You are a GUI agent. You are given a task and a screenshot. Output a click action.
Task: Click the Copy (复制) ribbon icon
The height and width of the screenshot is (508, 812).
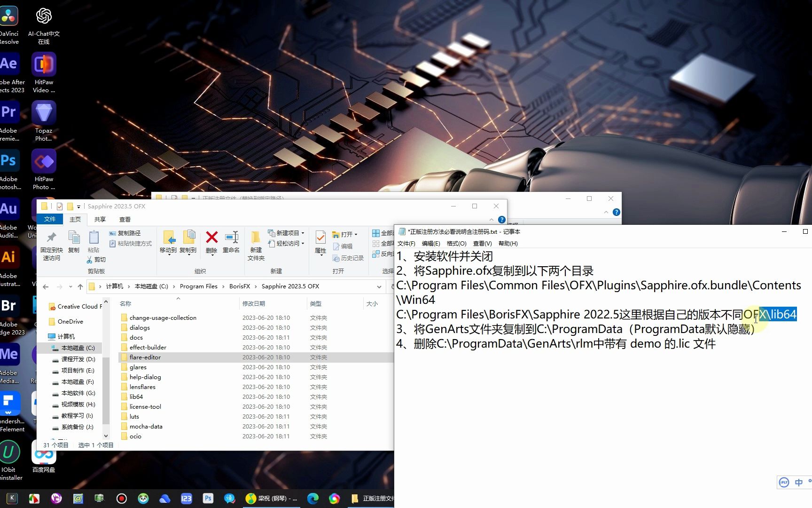[74, 238]
